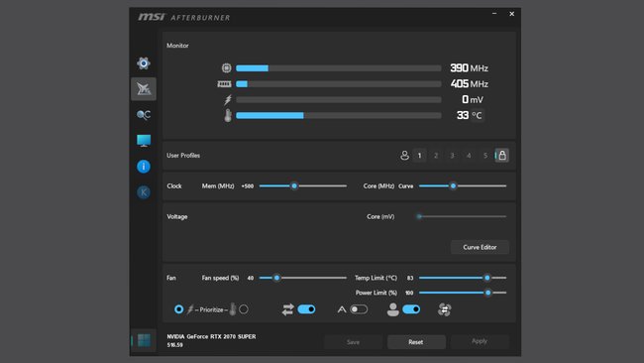Click the Reset button

pyautogui.click(x=416, y=342)
